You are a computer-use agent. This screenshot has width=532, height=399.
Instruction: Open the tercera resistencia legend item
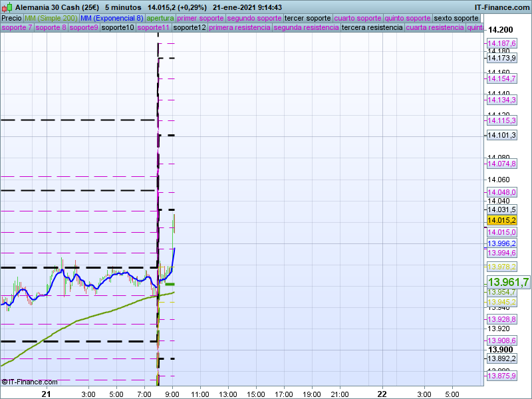click(x=372, y=28)
